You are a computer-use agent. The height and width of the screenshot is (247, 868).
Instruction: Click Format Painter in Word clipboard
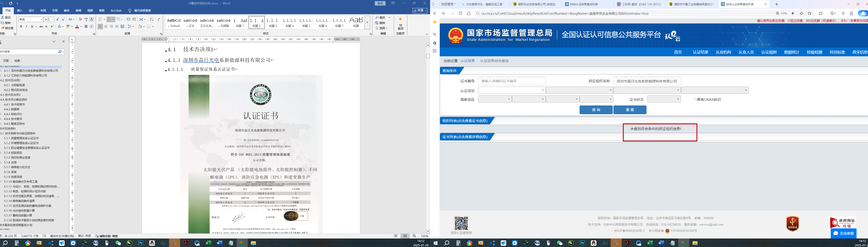coord(7,28)
